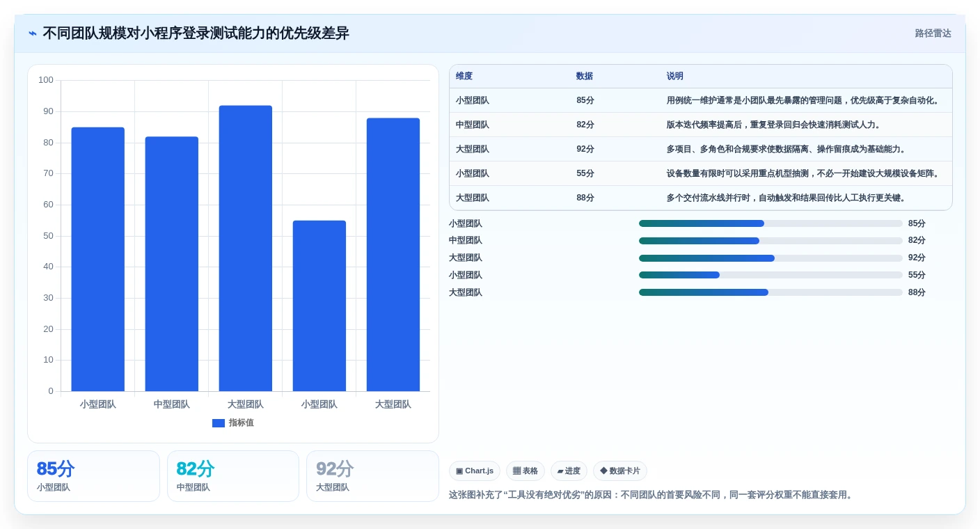The image size is (980, 529).
Task: Click the description starting 多项目、多角色和合规要求
Action: click(x=787, y=149)
